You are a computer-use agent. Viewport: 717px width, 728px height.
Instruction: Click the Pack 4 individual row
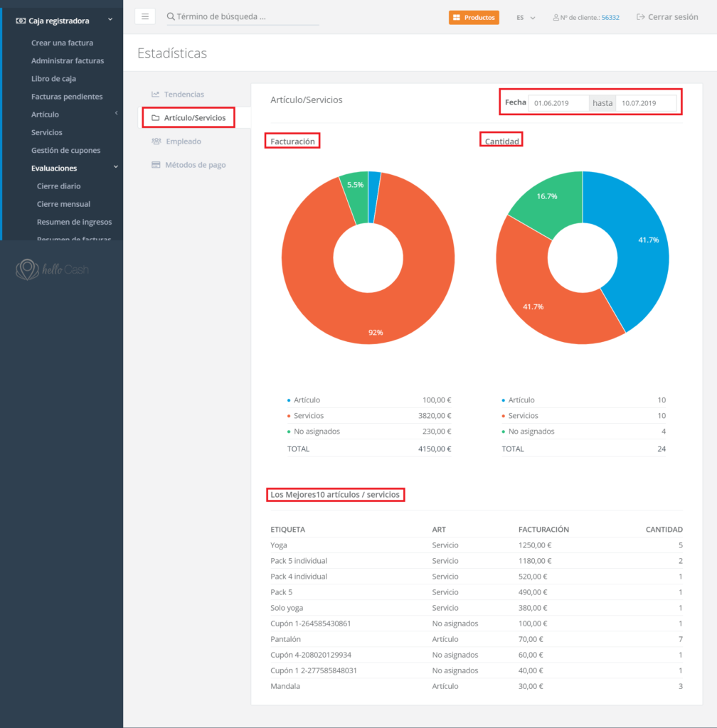point(477,577)
